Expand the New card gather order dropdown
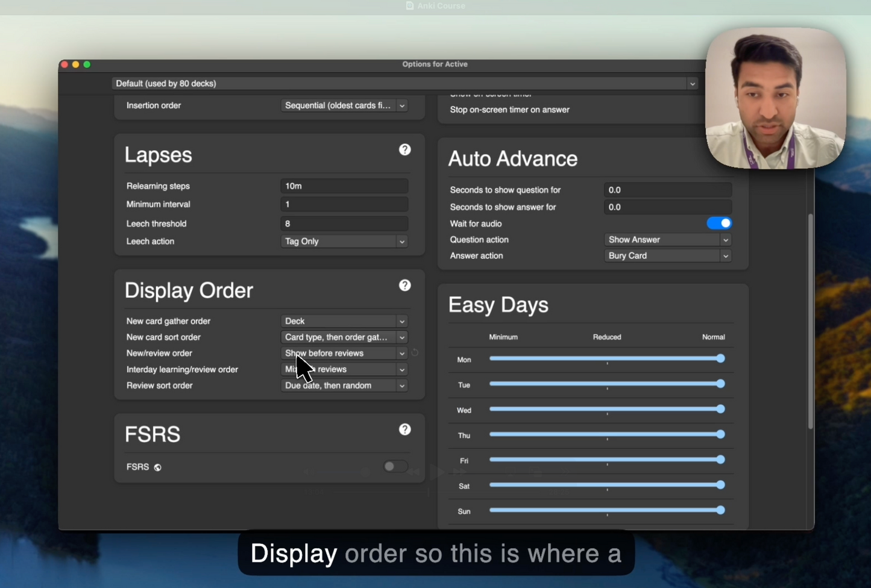Image resolution: width=871 pixels, height=588 pixels. coord(344,321)
